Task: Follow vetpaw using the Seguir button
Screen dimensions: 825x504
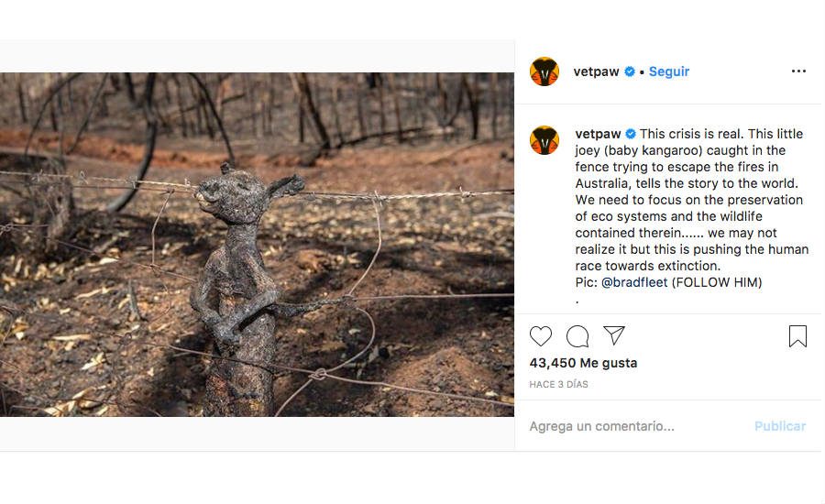Action: click(x=669, y=71)
